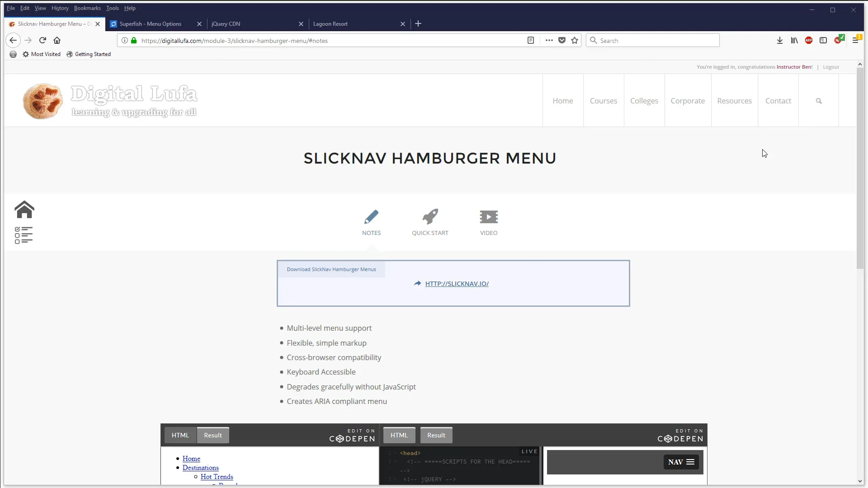
Task: Open the padlock security information dropdown
Action: click(x=134, y=40)
